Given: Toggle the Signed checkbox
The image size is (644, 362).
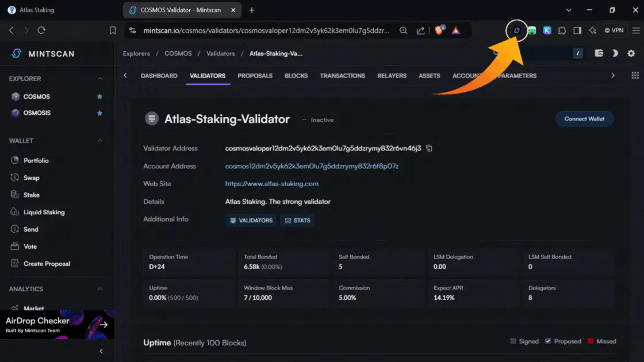Looking at the screenshot, I should pyautogui.click(x=513, y=341).
